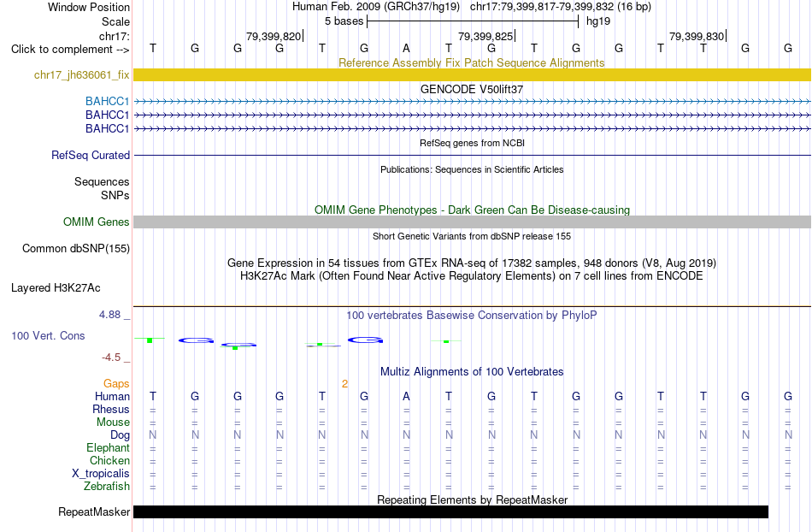Click the Scale label
Screen dimensions: 812x532
115,21
